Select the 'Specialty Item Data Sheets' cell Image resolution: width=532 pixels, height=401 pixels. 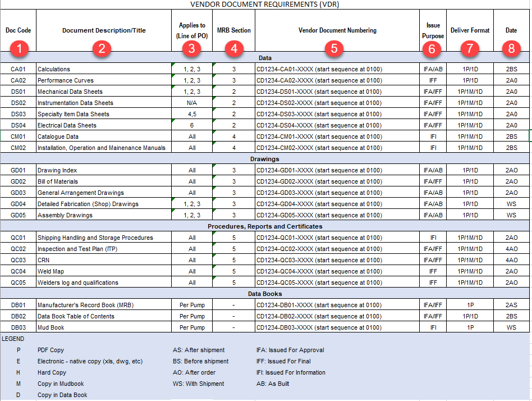coord(104,114)
